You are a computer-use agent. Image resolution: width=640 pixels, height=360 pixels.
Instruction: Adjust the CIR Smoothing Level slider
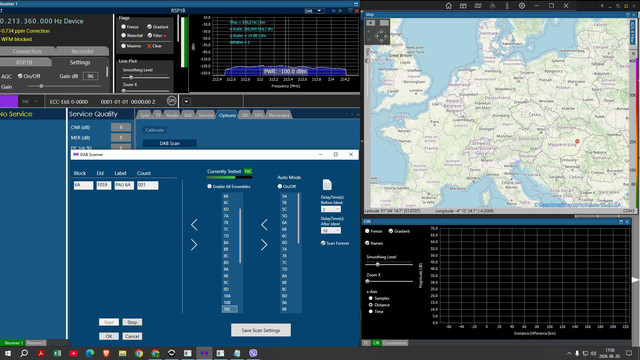[x=378, y=264]
